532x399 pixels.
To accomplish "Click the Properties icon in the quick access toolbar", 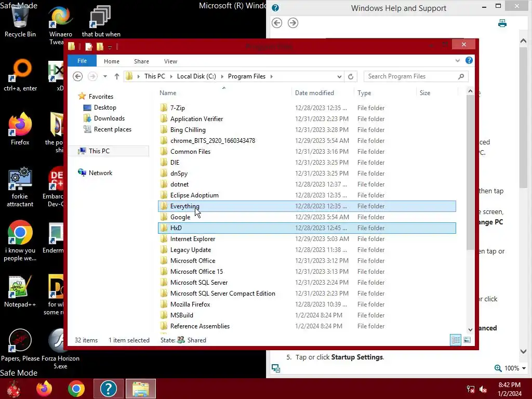I will click(88, 46).
